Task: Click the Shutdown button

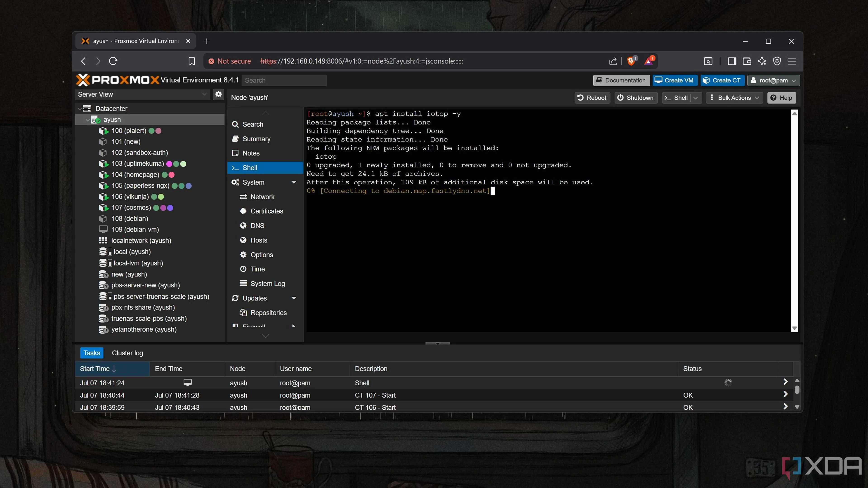Action: 635,98
